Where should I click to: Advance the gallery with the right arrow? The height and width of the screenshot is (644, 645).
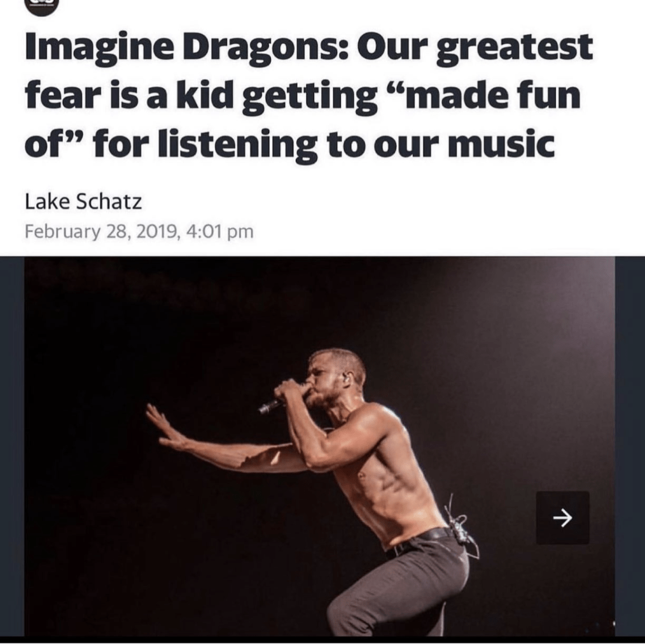[x=562, y=518]
